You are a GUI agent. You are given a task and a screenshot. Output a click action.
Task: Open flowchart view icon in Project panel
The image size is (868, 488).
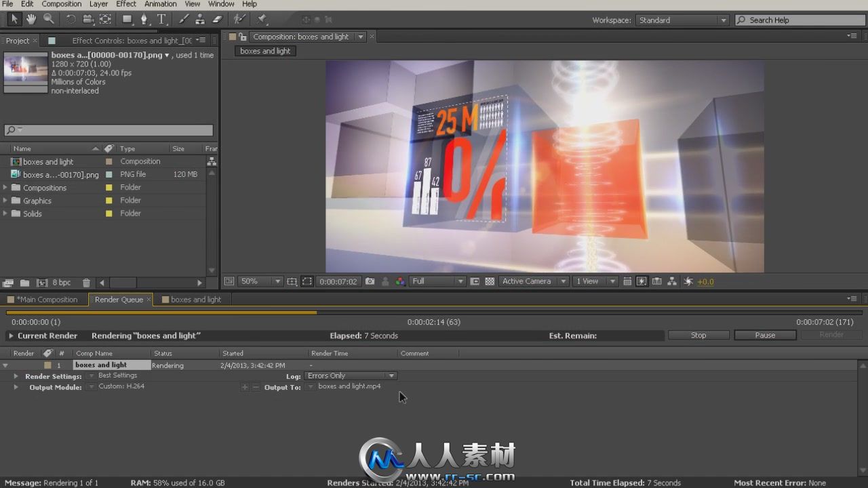coord(212,161)
